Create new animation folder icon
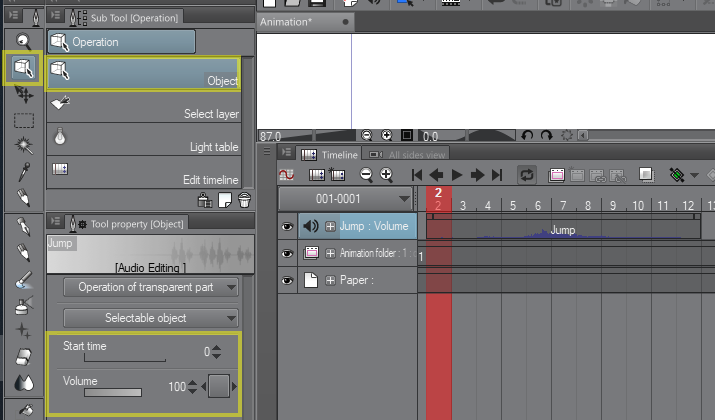715x420 pixels. 556,175
